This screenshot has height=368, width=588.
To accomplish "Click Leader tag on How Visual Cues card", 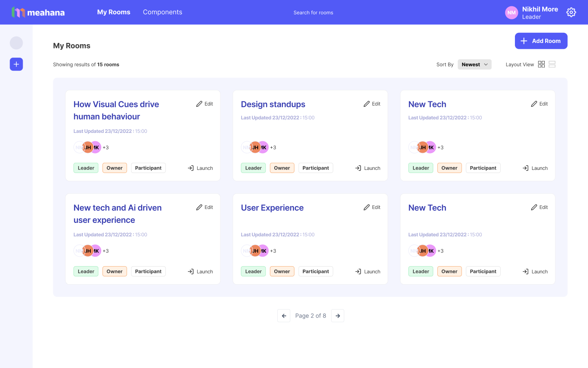I will pos(86,168).
